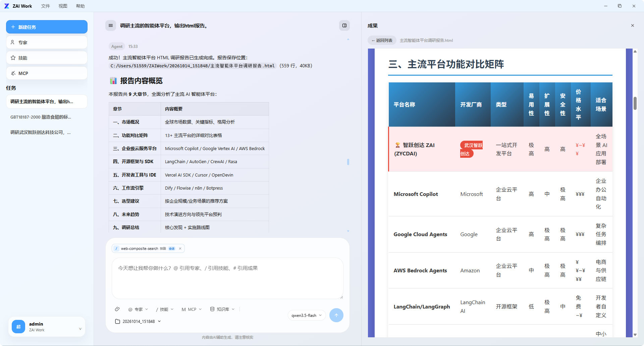Click the 六、工作流引擎 chapter cell
Image resolution: width=644 pixels, height=346 pixels.
pos(135,188)
